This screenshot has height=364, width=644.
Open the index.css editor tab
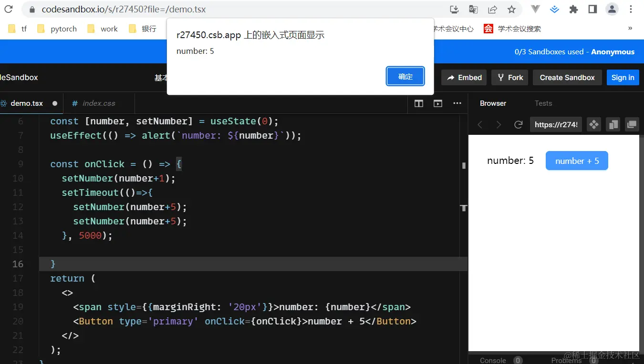click(x=98, y=103)
